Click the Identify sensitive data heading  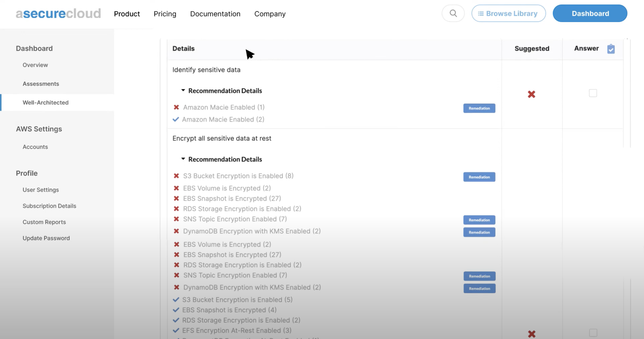pyautogui.click(x=206, y=70)
